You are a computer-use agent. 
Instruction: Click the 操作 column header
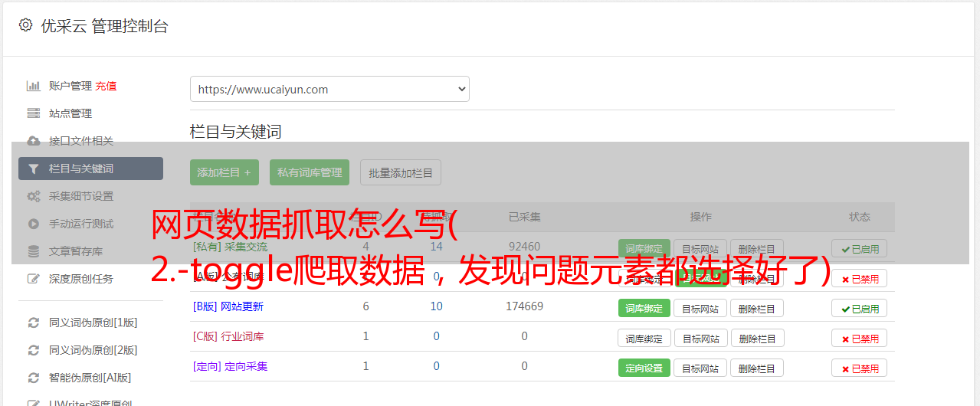(700, 217)
